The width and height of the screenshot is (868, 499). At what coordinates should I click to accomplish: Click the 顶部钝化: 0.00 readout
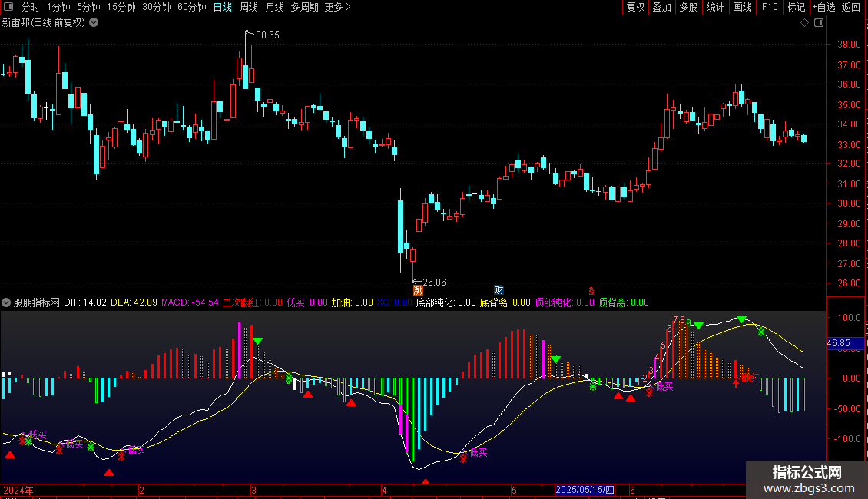click(x=564, y=302)
